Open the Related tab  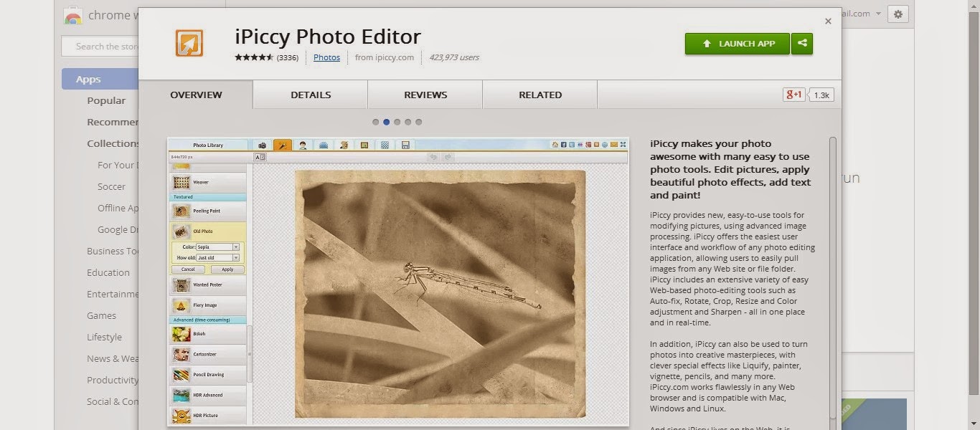(x=540, y=95)
